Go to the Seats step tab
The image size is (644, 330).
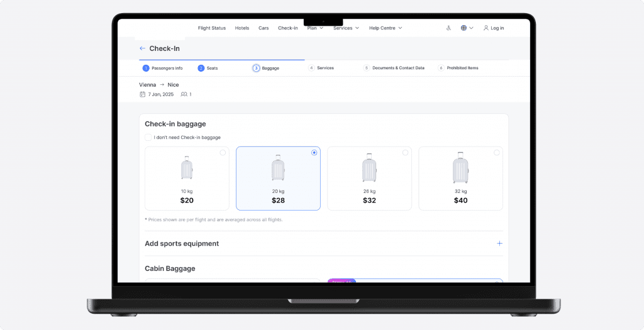tap(208, 68)
